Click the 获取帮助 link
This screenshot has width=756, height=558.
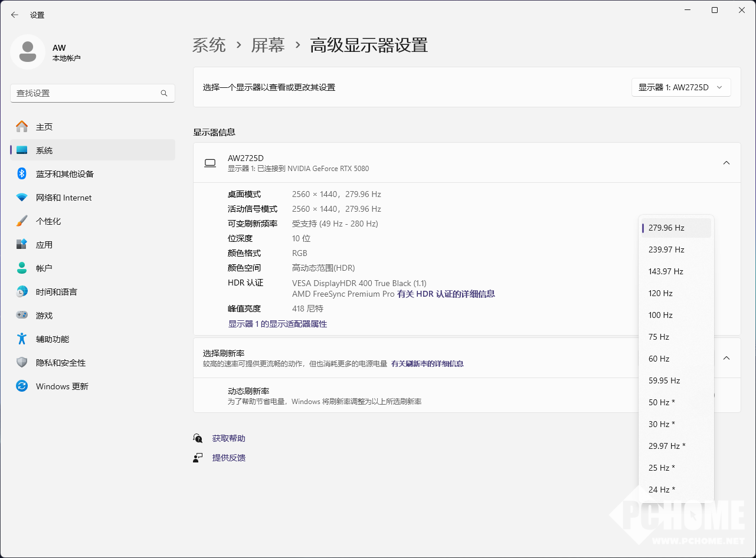click(229, 438)
